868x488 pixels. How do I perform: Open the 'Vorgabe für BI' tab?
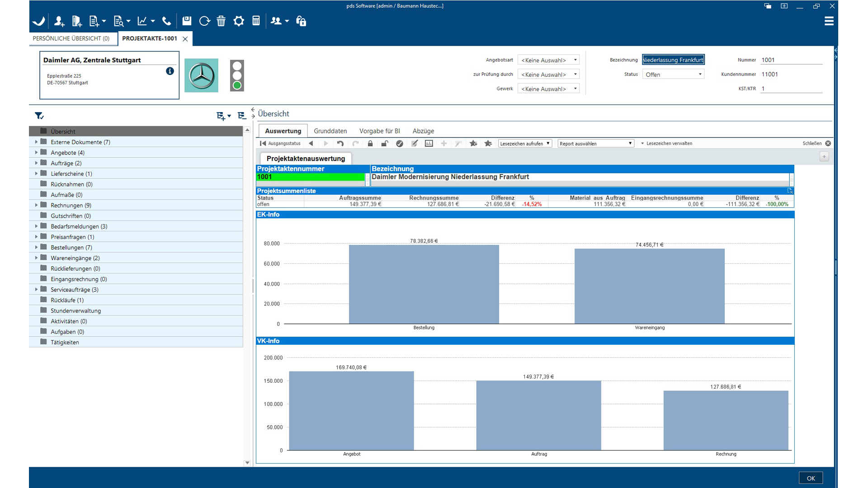point(380,131)
